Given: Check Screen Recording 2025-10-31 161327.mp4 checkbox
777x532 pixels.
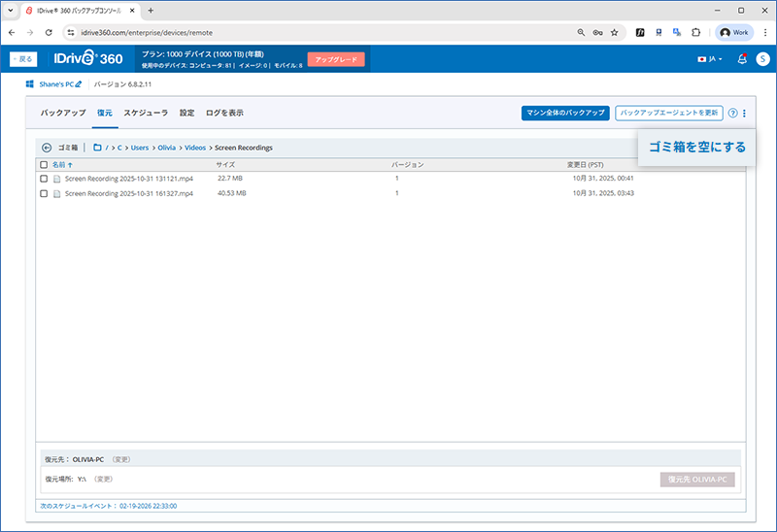Looking at the screenshot, I should point(44,194).
